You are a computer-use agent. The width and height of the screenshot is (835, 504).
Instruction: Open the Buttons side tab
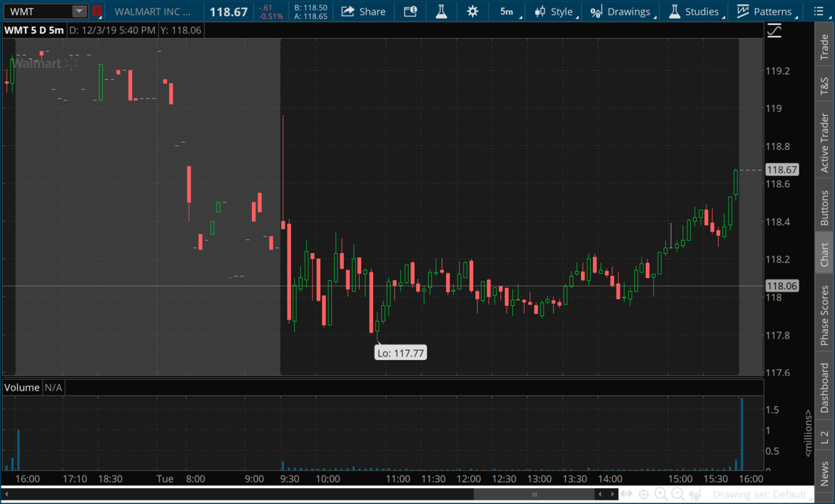click(x=825, y=206)
